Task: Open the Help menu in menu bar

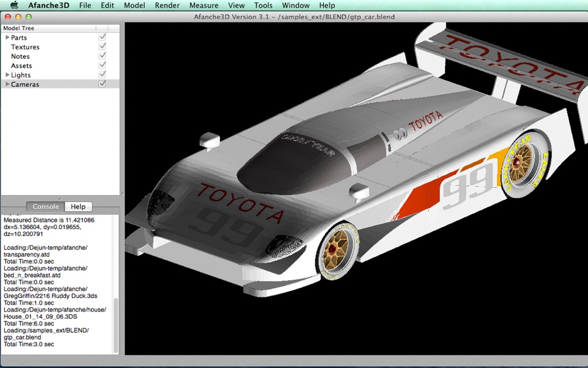Action: 327,6
